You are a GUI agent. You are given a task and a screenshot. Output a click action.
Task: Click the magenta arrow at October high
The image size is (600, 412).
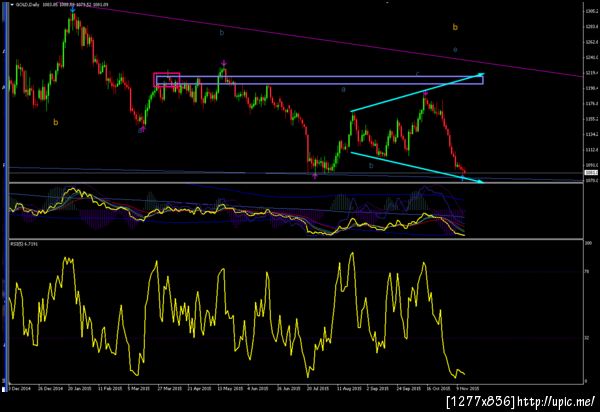425,93
